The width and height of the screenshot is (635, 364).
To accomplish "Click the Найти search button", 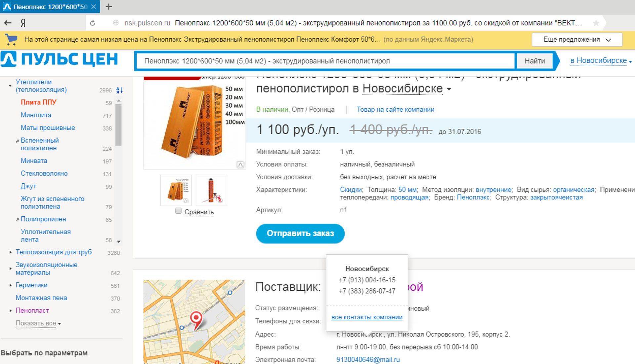I will (534, 61).
